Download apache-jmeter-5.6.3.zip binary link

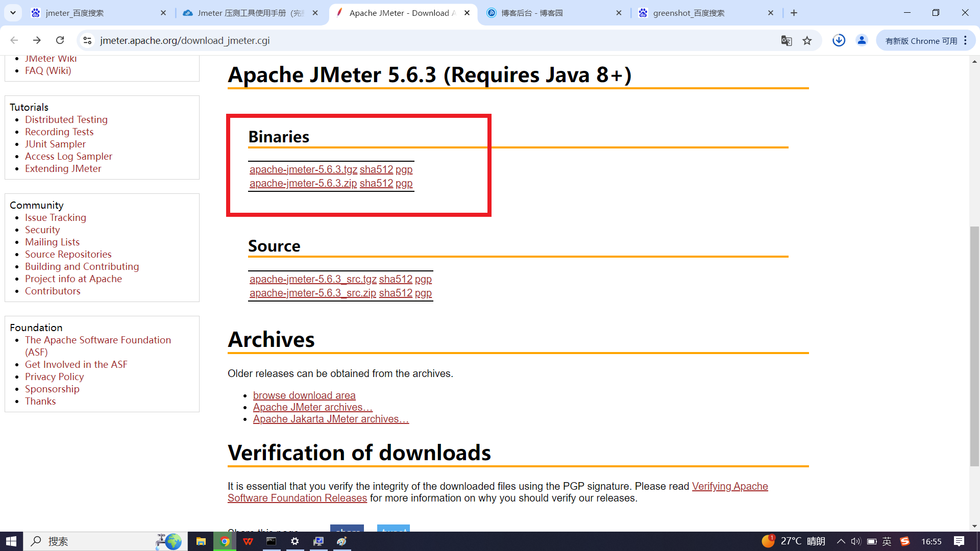pos(303,183)
